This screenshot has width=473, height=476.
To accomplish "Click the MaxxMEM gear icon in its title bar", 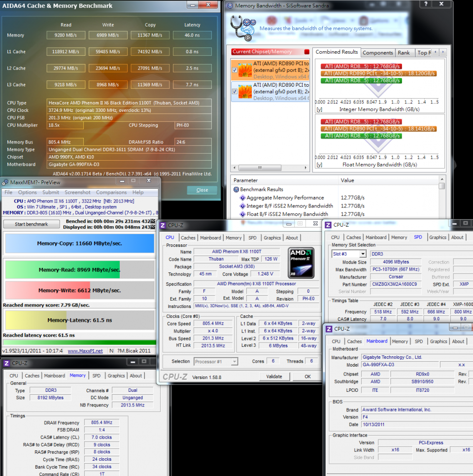I will point(4,182).
